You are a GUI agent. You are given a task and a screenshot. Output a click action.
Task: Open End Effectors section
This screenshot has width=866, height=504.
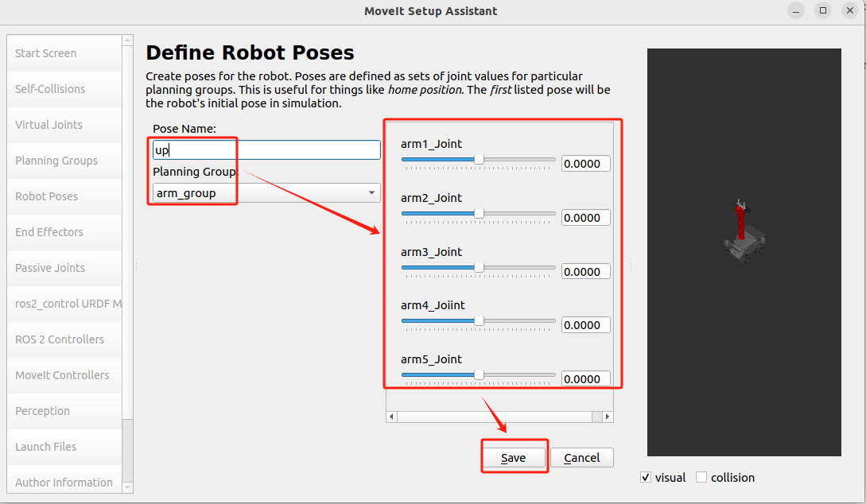[64, 232]
